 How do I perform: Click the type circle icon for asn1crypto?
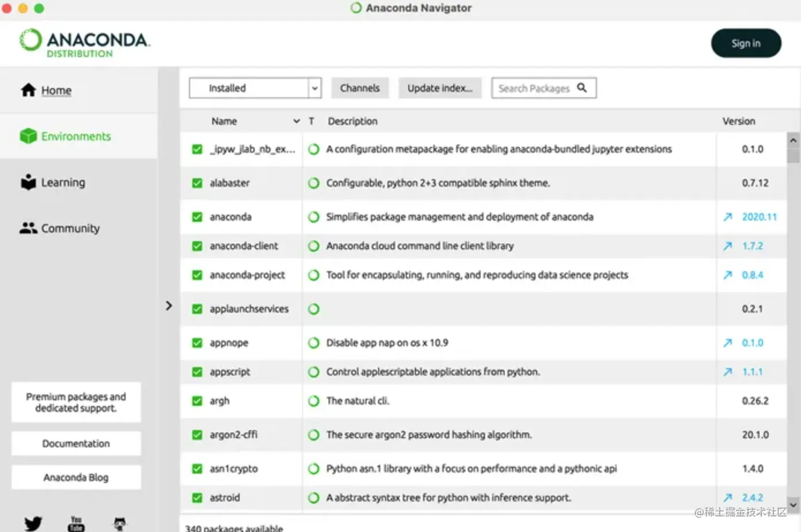pos(313,469)
